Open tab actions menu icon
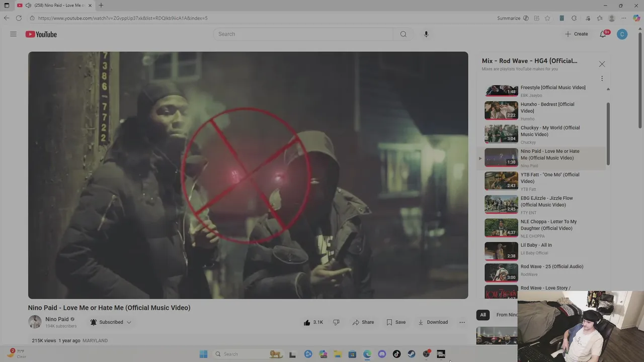644x362 pixels. [7, 6]
